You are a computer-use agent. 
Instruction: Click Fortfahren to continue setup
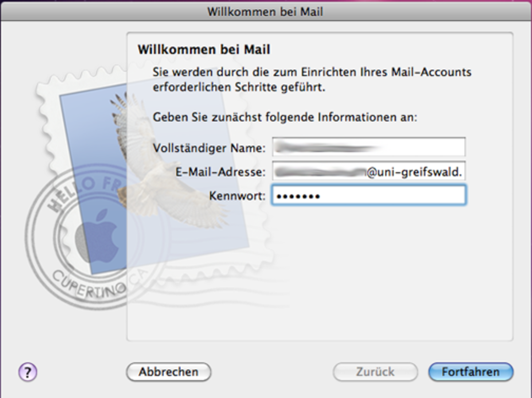pyautogui.click(x=470, y=372)
